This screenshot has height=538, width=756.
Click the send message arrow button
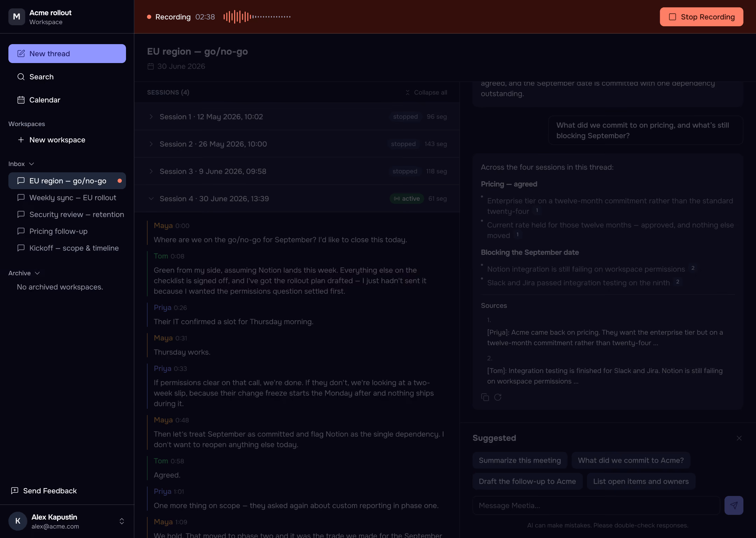734,505
